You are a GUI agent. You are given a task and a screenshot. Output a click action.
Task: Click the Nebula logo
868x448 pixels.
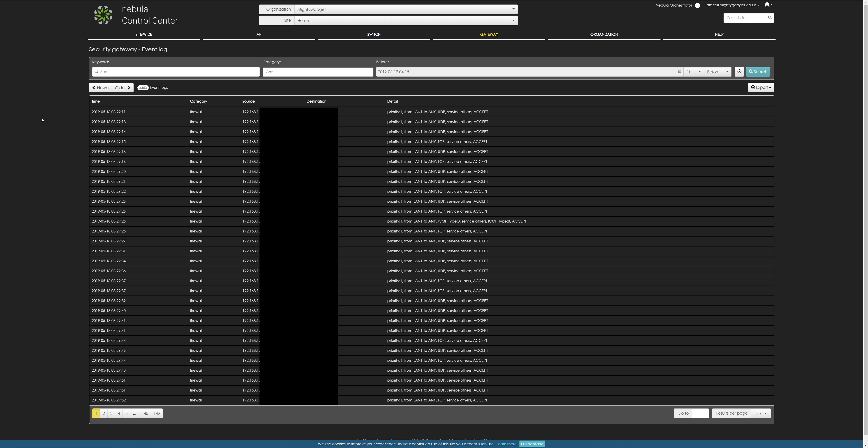[x=103, y=15]
